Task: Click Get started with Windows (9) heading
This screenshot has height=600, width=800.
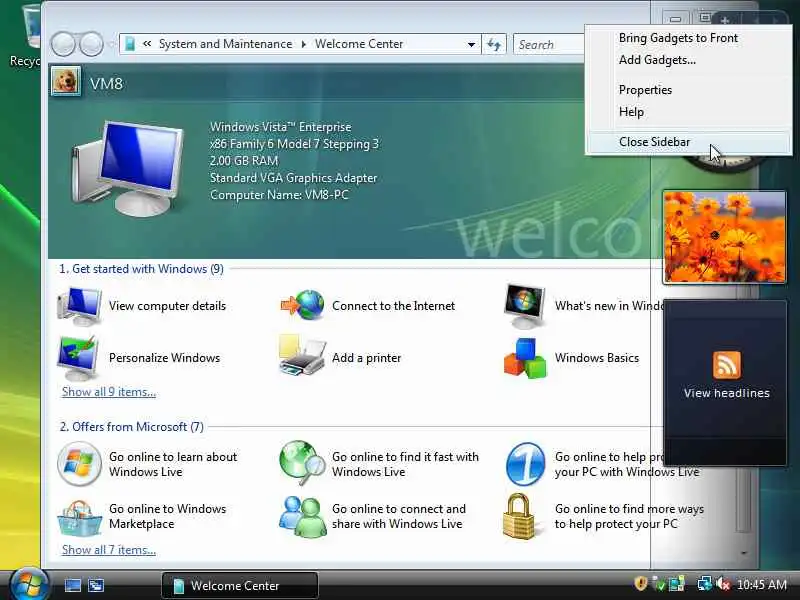Action: tap(141, 269)
